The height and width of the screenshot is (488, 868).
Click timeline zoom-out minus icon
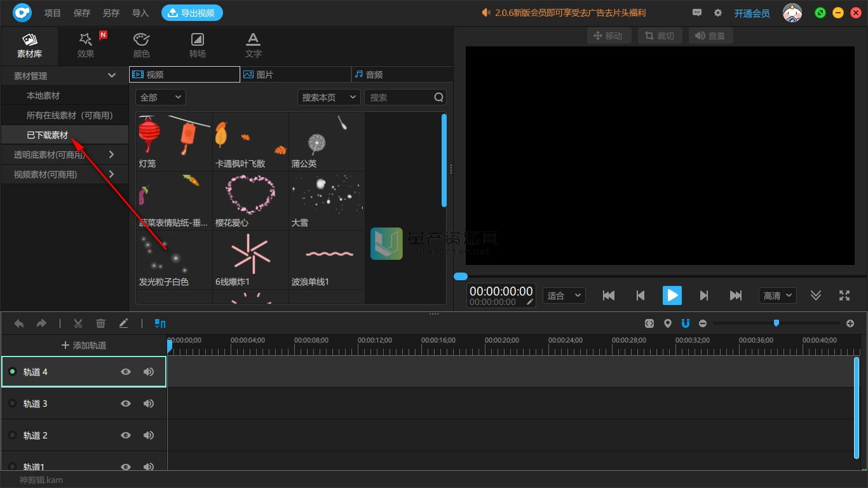(702, 323)
